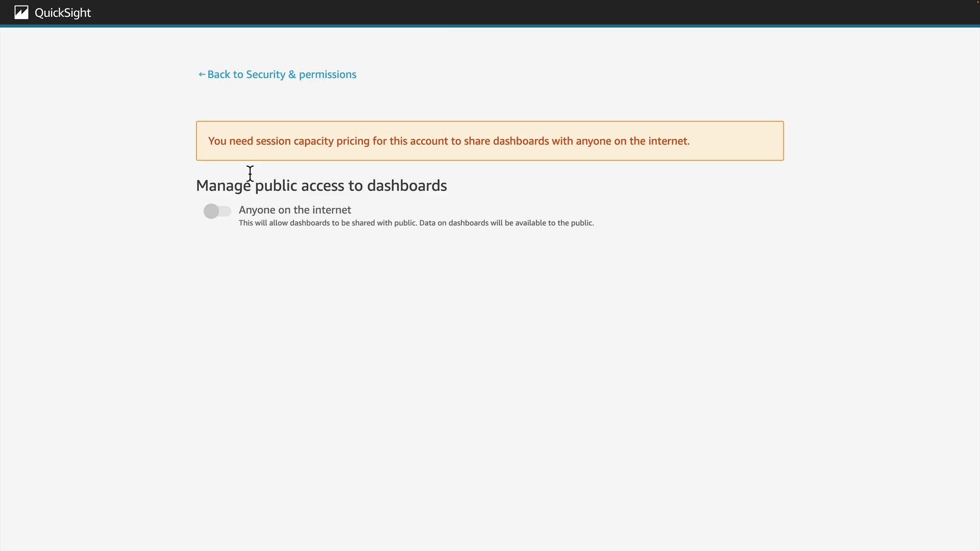Click the word 'permissions' in the back link

pos(327,74)
